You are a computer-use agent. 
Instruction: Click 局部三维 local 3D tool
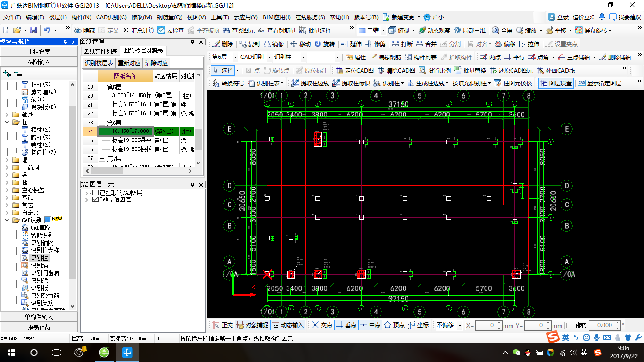470,30
